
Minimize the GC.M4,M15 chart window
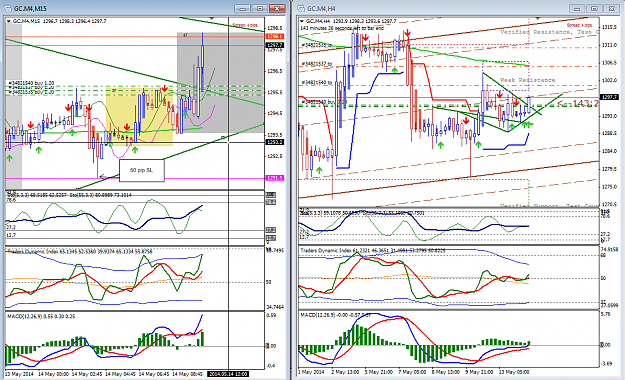tap(242, 8)
